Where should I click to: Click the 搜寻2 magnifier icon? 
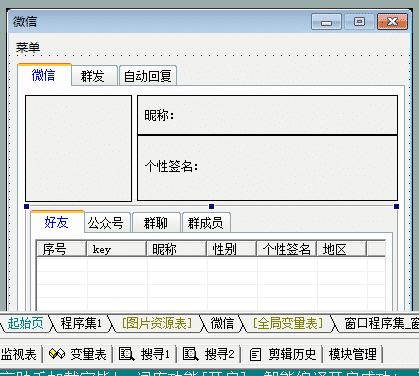coord(191,354)
